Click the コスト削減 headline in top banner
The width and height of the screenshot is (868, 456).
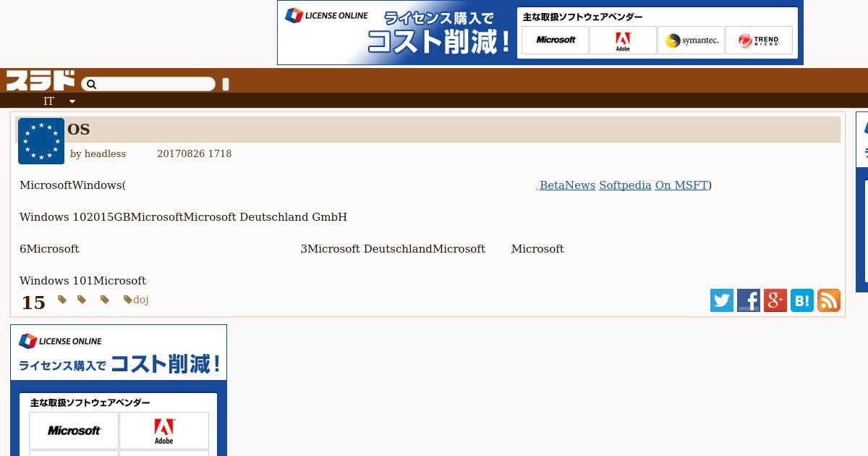tap(439, 43)
